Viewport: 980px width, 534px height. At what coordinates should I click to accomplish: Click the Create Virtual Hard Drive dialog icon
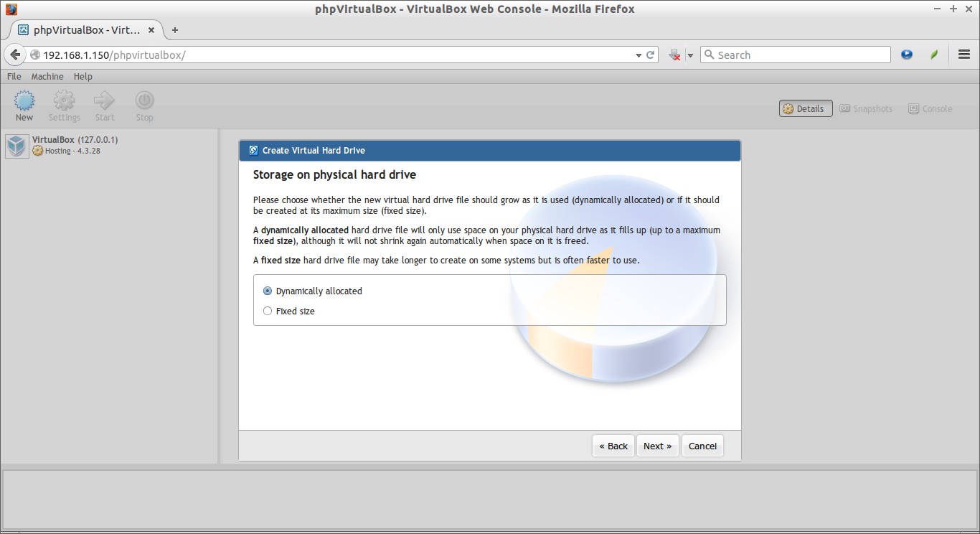pyautogui.click(x=253, y=151)
